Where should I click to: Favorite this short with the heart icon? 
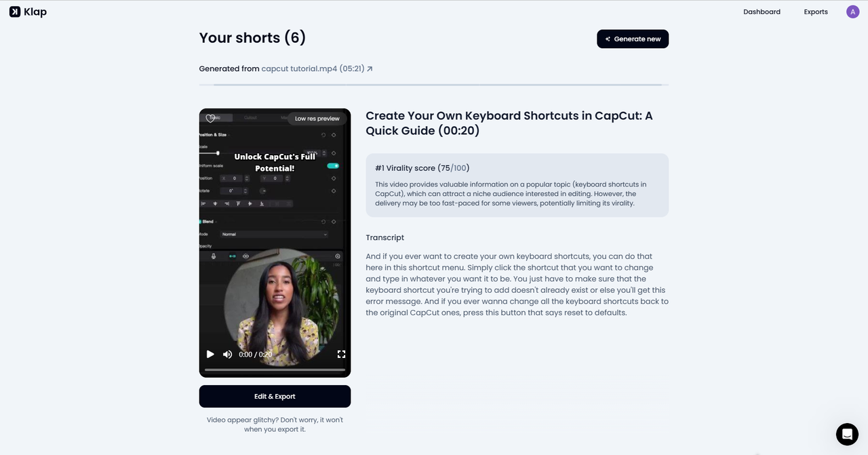[210, 118]
